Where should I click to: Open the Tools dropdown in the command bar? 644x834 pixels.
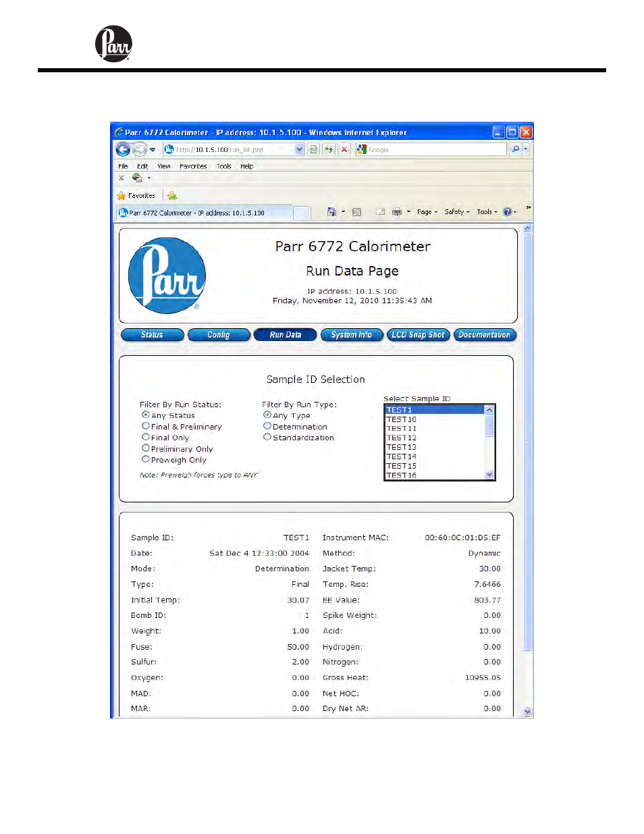click(487, 212)
